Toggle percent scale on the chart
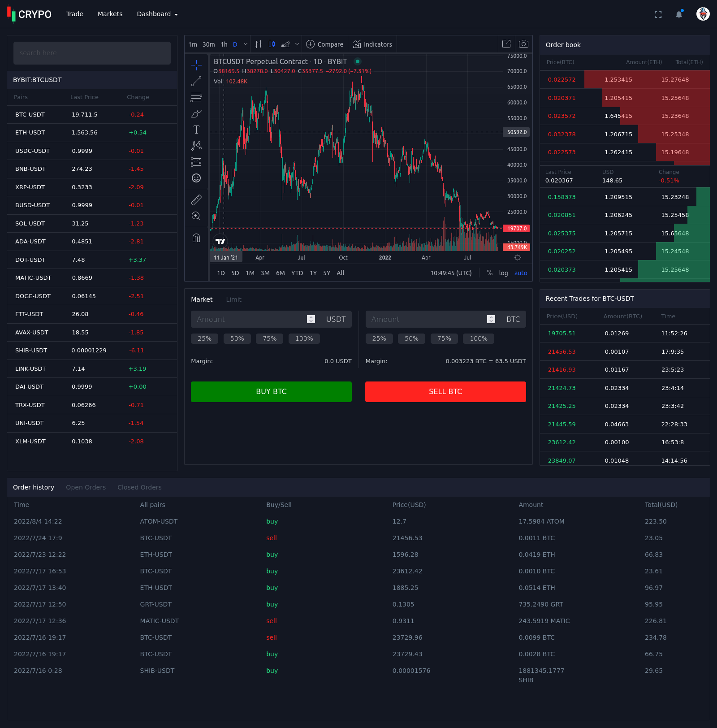This screenshot has height=728, width=717. [x=489, y=273]
